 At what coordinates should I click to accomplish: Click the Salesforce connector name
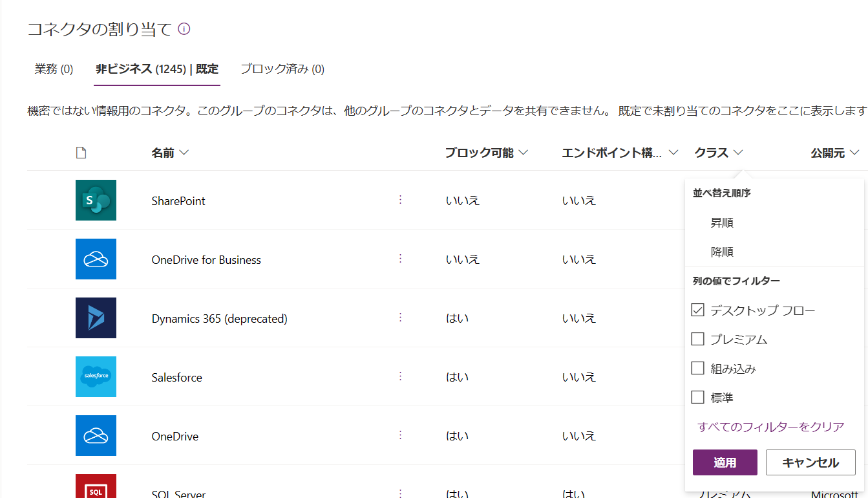[177, 378]
